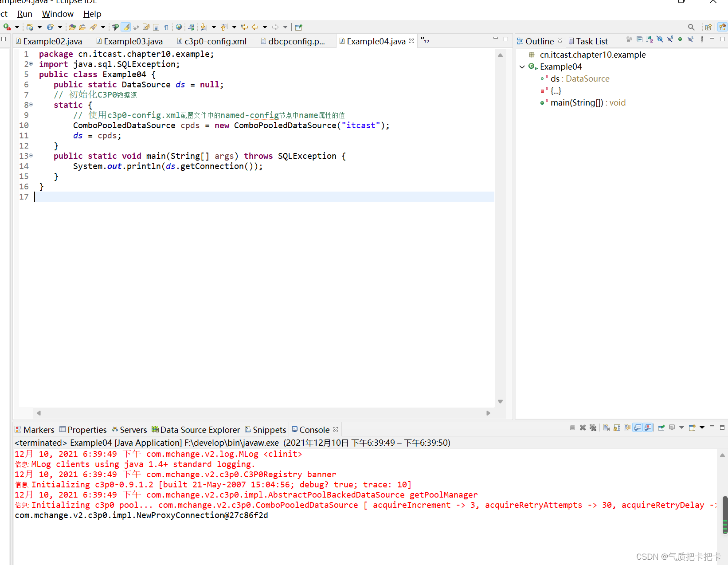Toggle Hide Non-Public Members green dot
This screenshot has width=728, height=565.
pyautogui.click(x=680, y=39)
